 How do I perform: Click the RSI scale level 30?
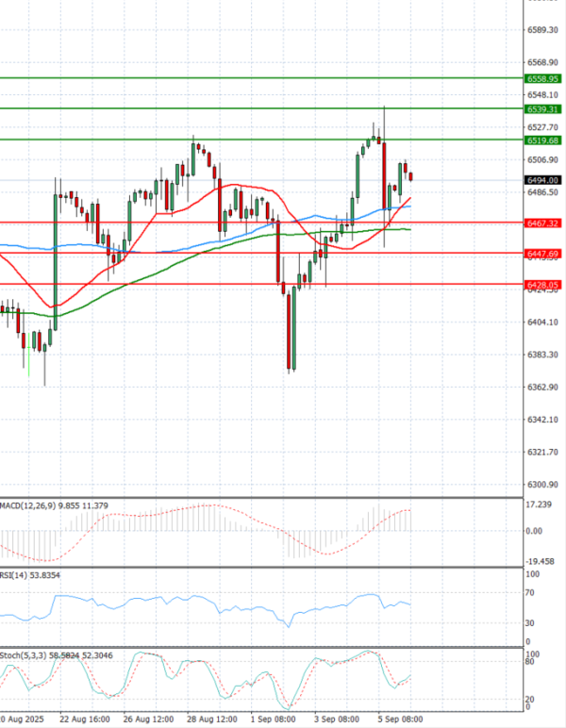point(530,623)
